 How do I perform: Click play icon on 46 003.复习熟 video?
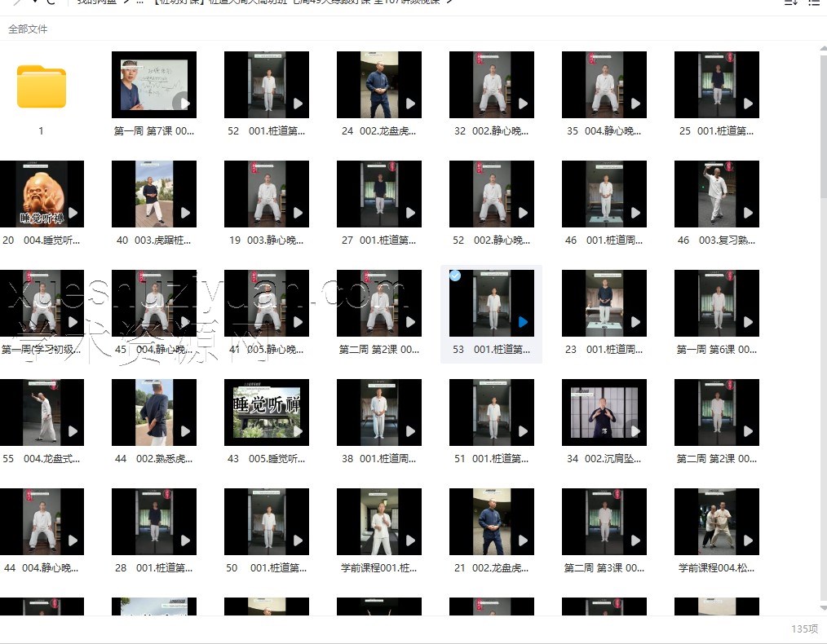(749, 213)
